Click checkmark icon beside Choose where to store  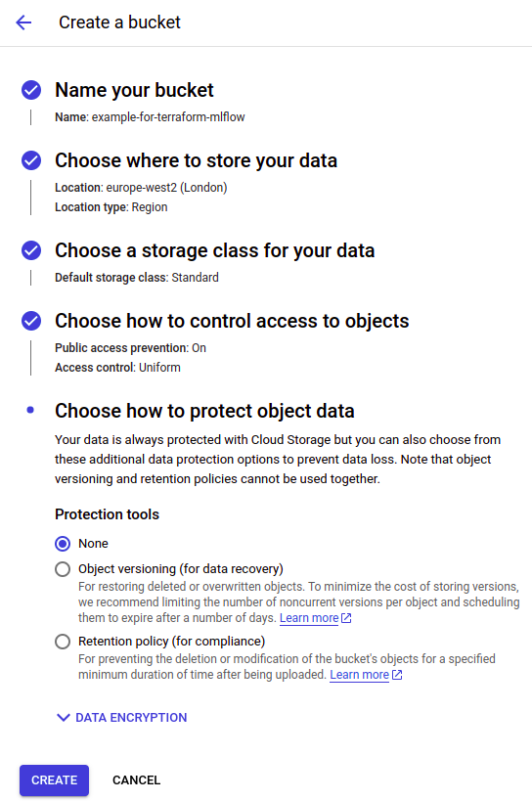tap(31, 160)
